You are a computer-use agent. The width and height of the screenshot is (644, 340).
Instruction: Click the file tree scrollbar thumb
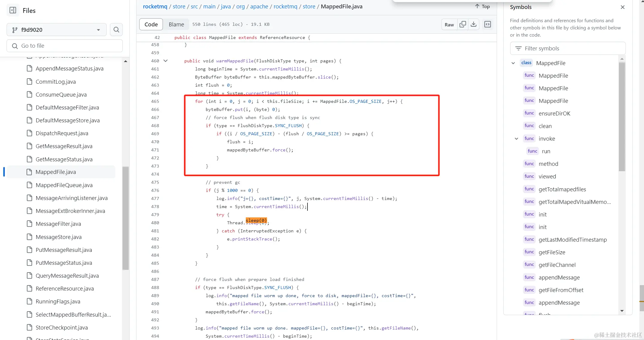tap(125, 218)
